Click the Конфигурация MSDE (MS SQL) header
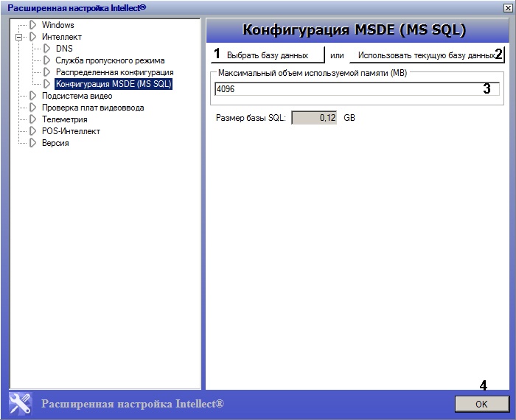The width and height of the screenshot is (516, 420). tap(355, 30)
